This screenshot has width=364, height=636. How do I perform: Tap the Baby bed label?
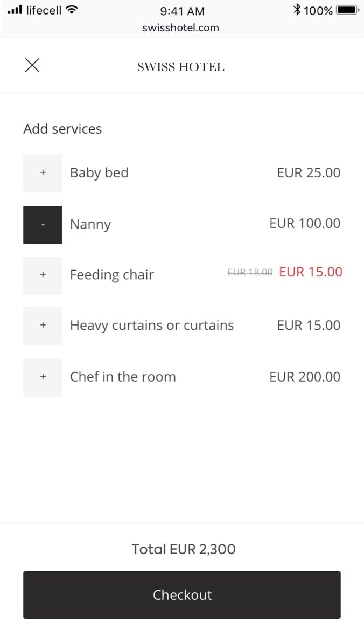click(x=99, y=173)
